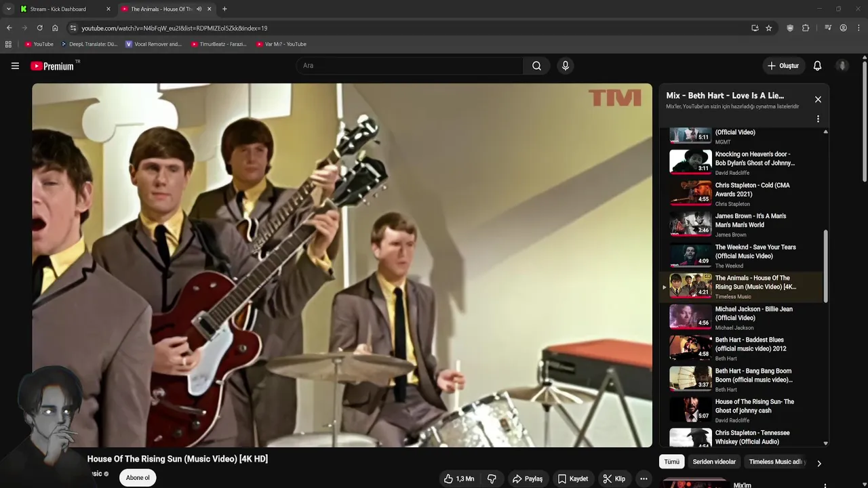Play Beth Hart Baddest Blues item

742,348
